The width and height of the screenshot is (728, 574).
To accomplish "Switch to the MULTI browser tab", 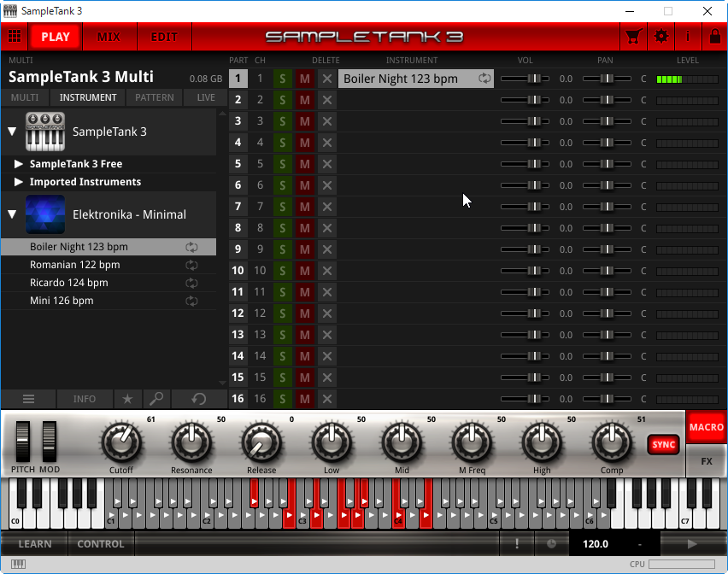I will pyautogui.click(x=25, y=97).
